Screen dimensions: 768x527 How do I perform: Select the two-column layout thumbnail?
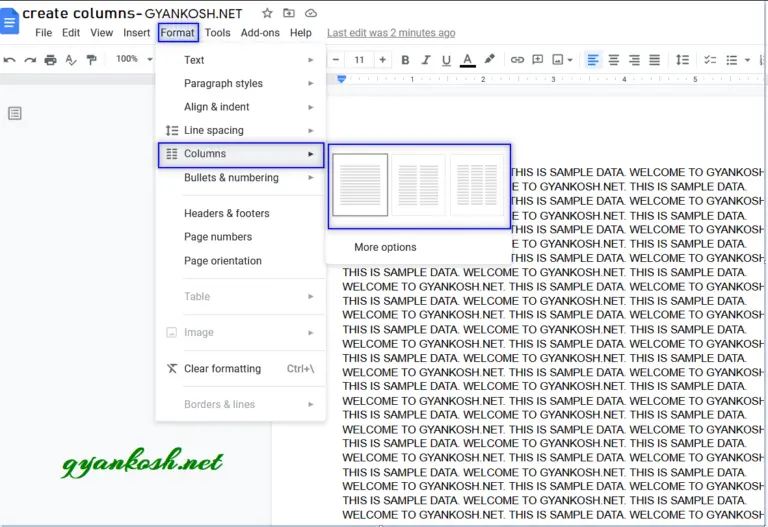tap(418, 185)
